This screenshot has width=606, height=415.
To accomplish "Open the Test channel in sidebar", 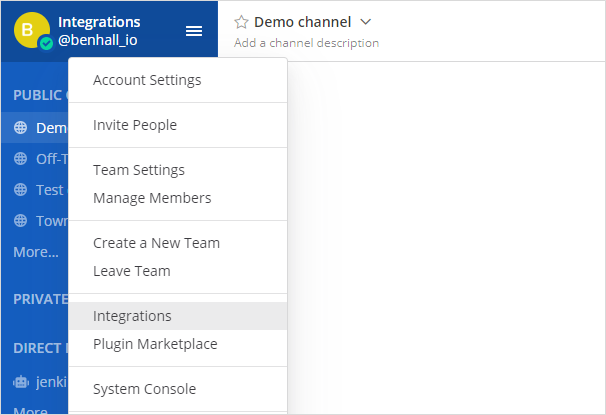I will click(x=35, y=190).
